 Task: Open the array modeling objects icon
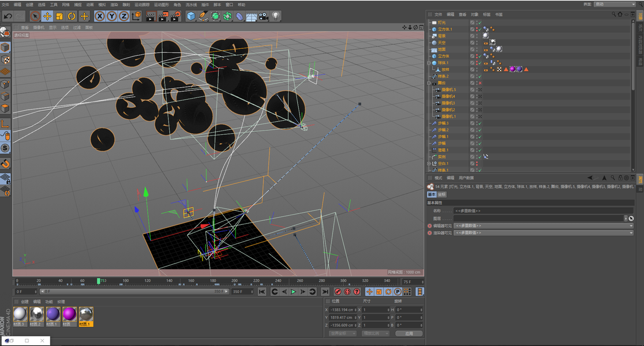[x=227, y=16]
